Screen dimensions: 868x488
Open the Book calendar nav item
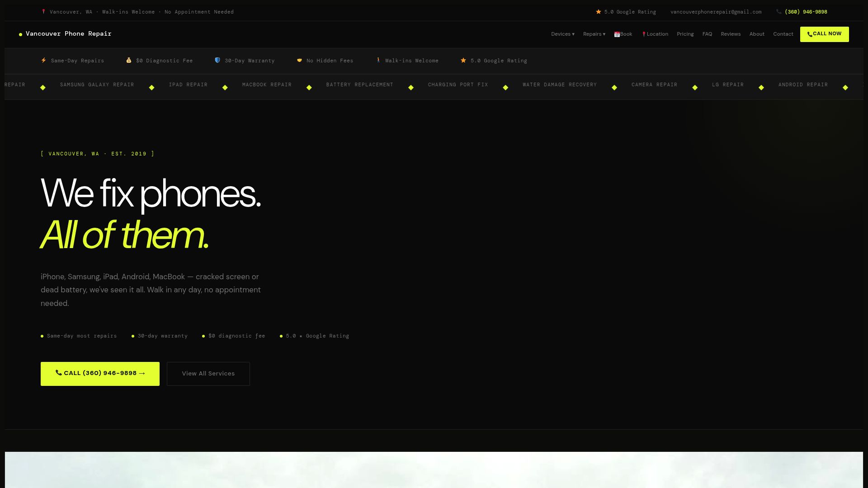(x=623, y=34)
